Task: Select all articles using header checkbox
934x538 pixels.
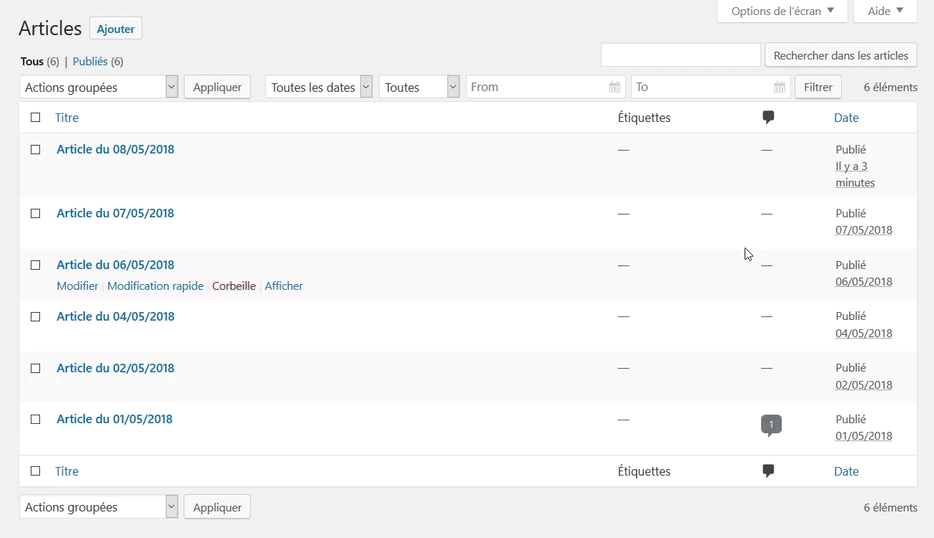Action: [x=36, y=118]
